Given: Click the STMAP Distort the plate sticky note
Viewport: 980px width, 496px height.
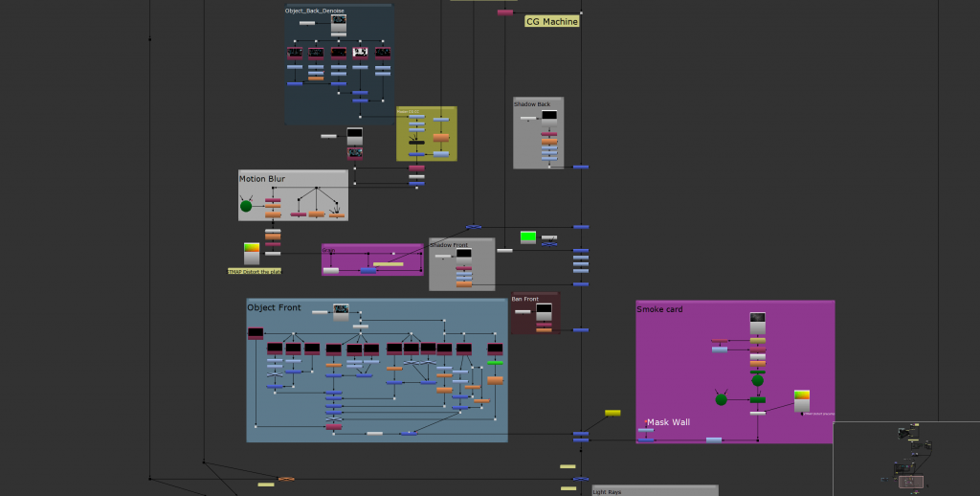Looking at the screenshot, I should pyautogui.click(x=255, y=271).
